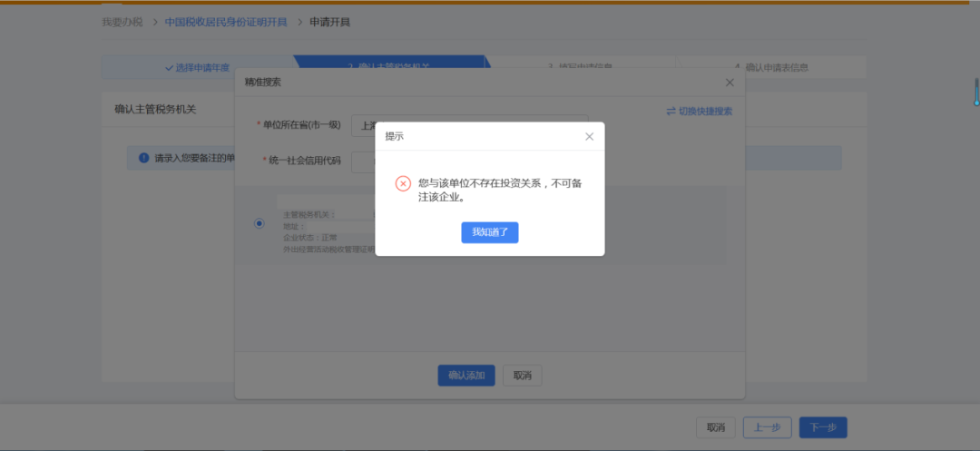Click the red error icon in the alert
980x451 pixels.
click(x=403, y=183)
